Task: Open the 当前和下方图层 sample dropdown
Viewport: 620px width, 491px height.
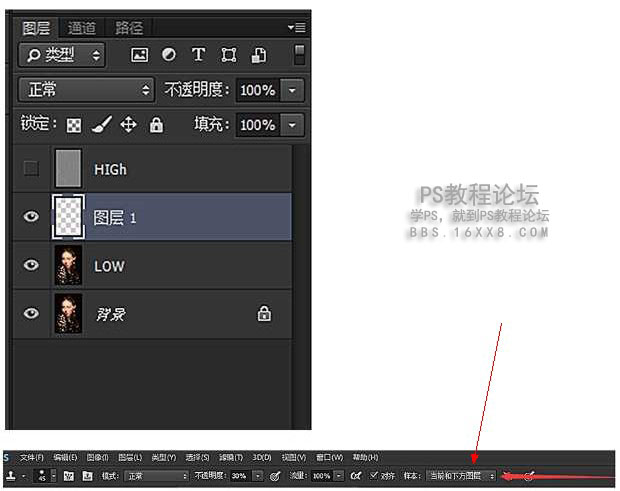Action: [461, 476]
